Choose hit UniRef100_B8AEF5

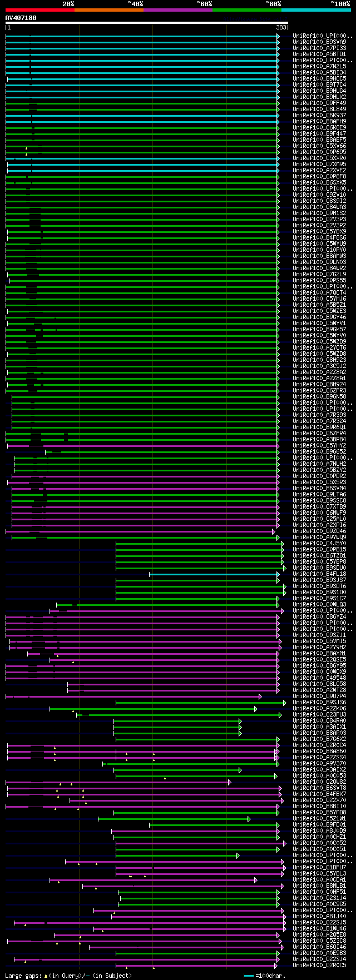[319, 140]
